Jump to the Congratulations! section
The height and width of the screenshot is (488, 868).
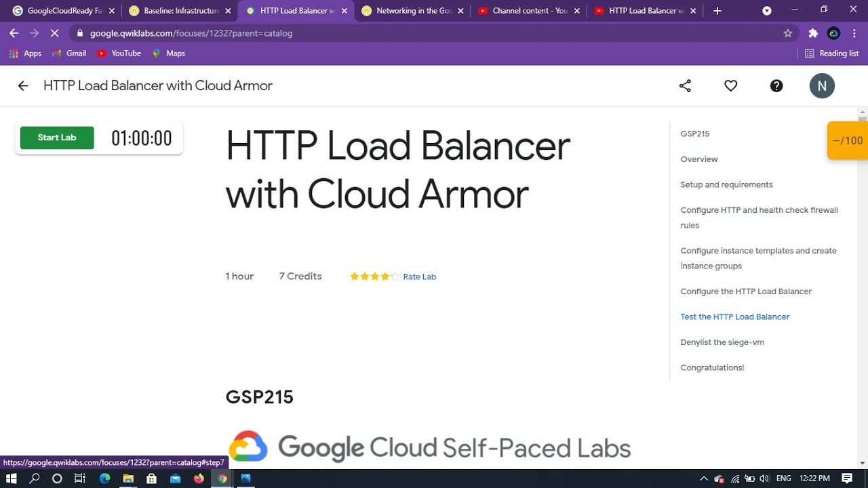tap(712, 367)
